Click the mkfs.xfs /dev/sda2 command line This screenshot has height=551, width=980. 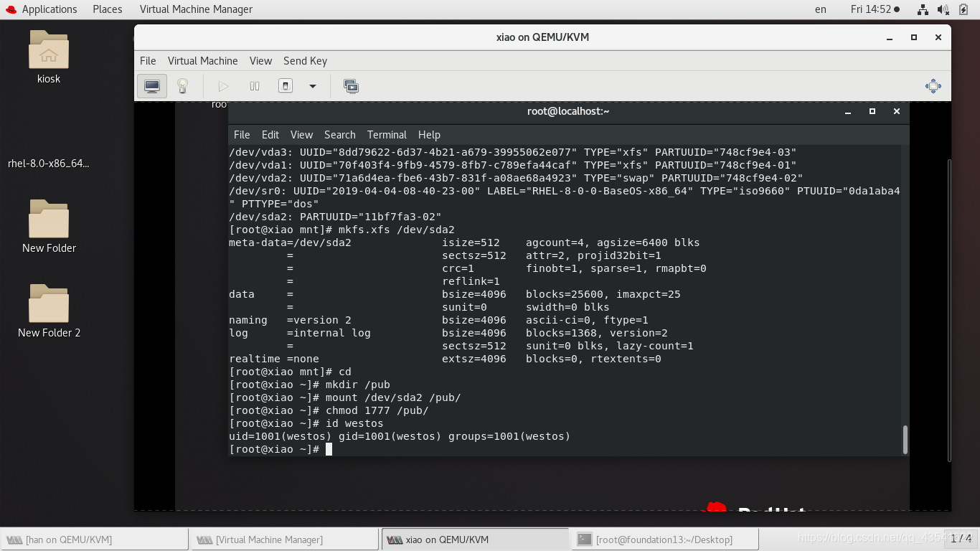pos(341,230)
